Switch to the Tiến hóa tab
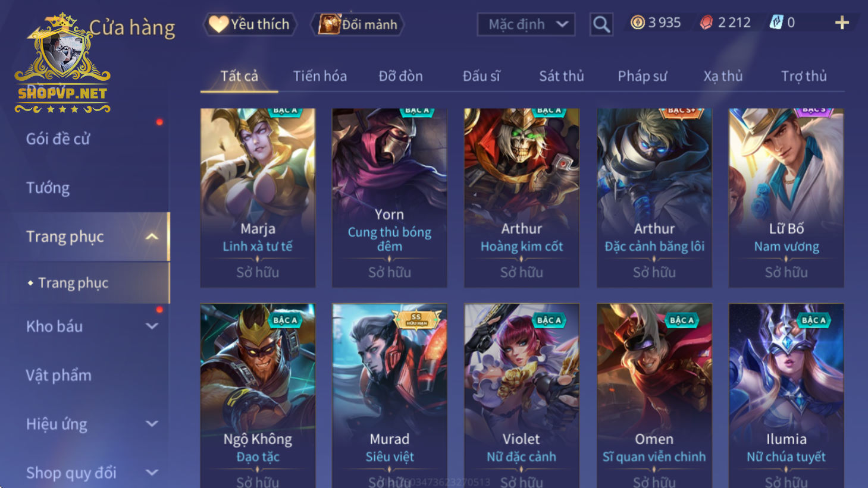 click(320, 76)
